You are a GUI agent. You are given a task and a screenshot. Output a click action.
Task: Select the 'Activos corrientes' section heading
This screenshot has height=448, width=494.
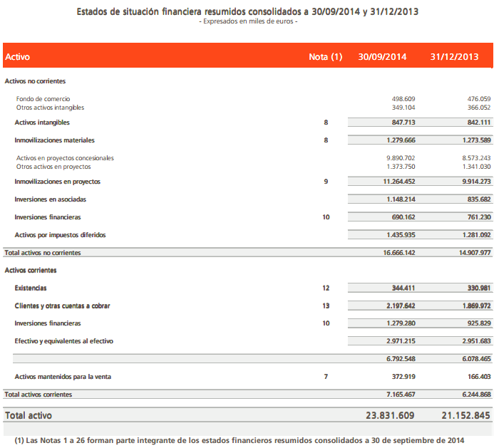31,271
